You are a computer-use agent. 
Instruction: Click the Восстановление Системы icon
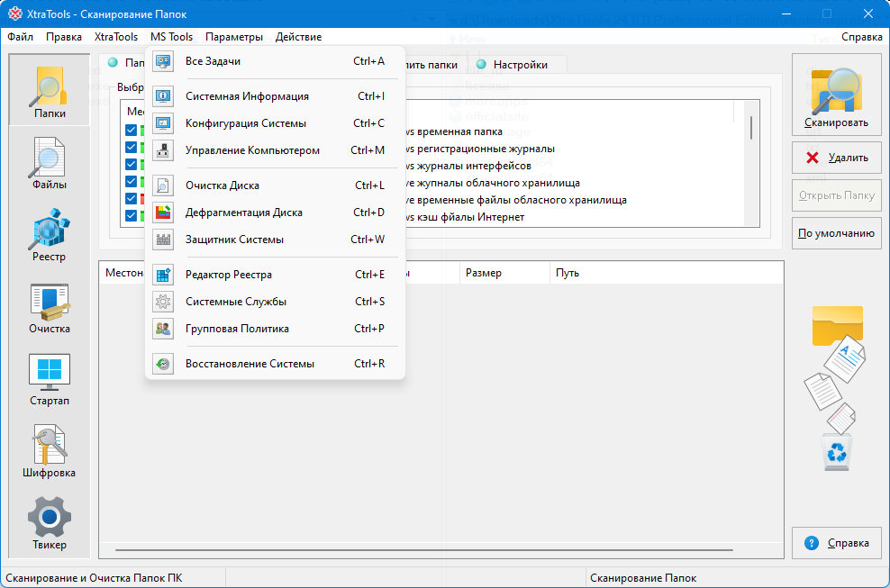(163, 364)
